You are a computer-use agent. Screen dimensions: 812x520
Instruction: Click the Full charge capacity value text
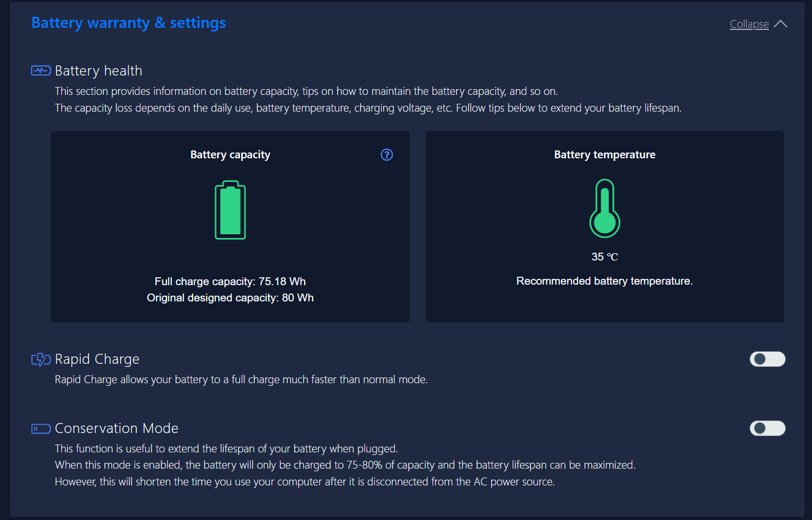230,281
